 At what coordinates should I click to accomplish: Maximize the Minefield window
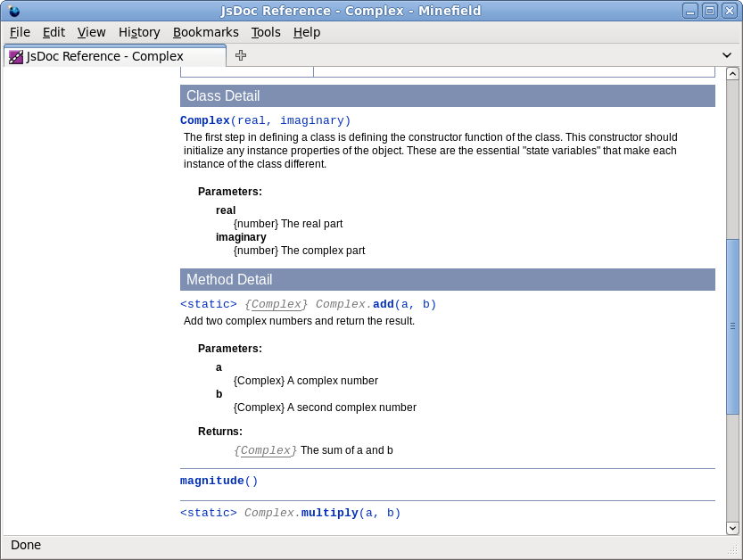[710, 11]
